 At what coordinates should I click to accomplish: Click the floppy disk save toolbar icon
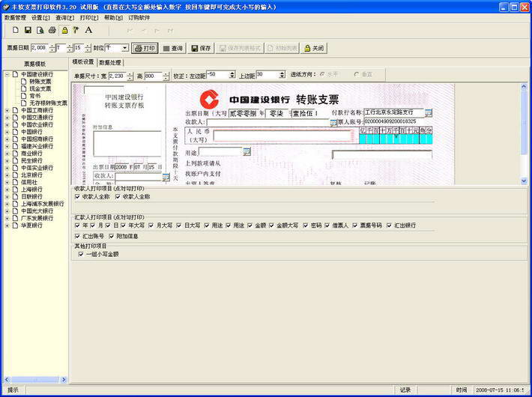click(x=28, y=30)
